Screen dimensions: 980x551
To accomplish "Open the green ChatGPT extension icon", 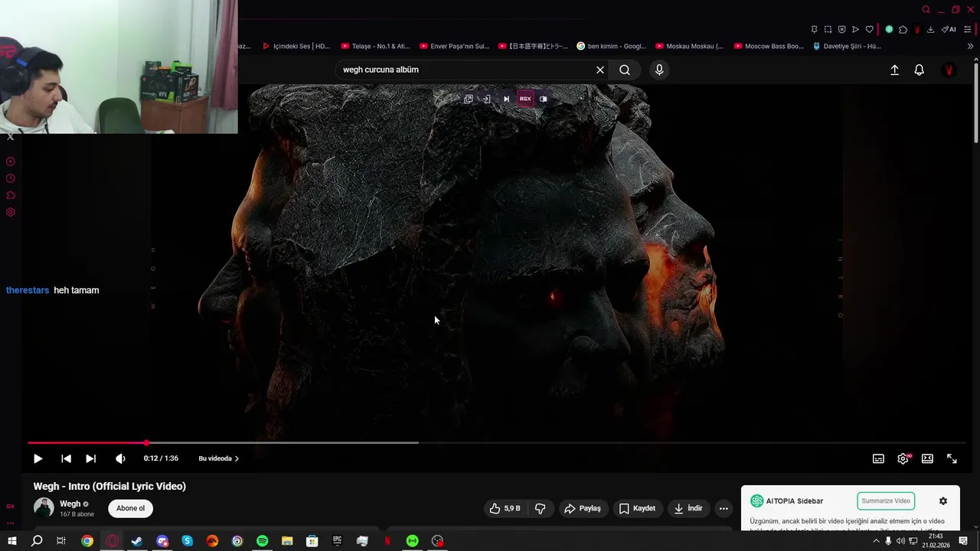I will tap(889, 29).
